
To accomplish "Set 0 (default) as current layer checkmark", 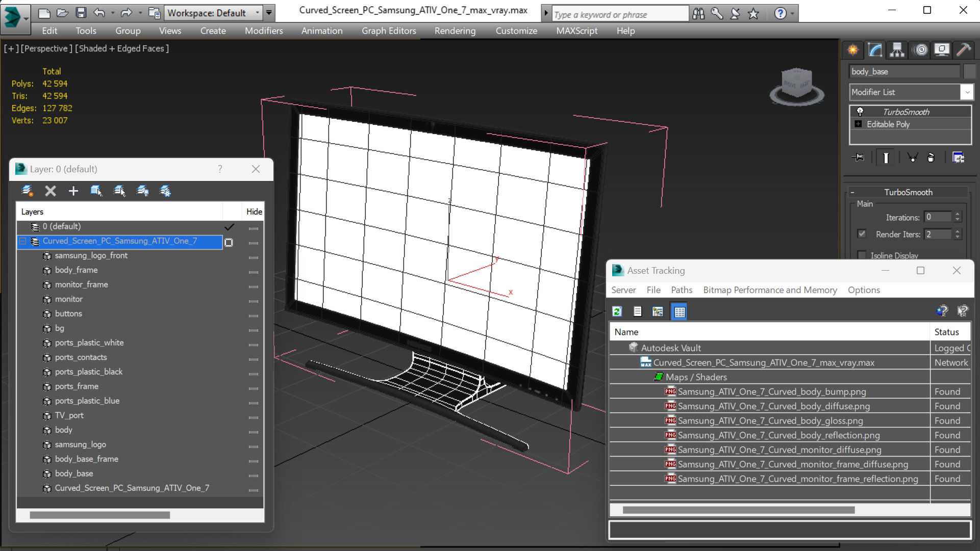I will tap(229, 227).
